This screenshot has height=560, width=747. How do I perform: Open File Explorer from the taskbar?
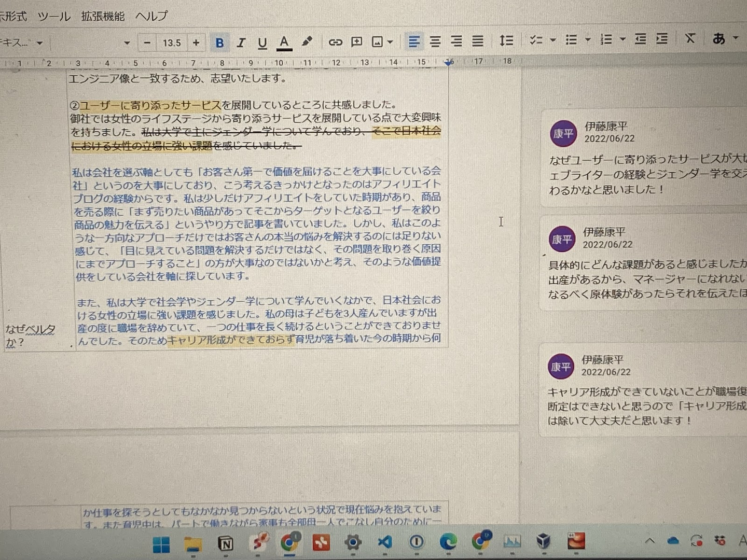point(193,544)
